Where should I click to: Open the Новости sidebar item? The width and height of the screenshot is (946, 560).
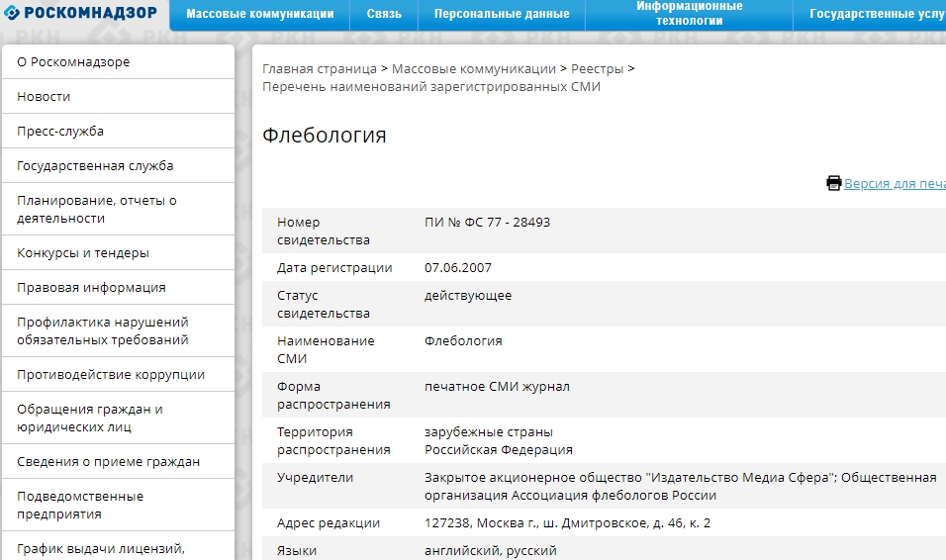tap(119, 97)
